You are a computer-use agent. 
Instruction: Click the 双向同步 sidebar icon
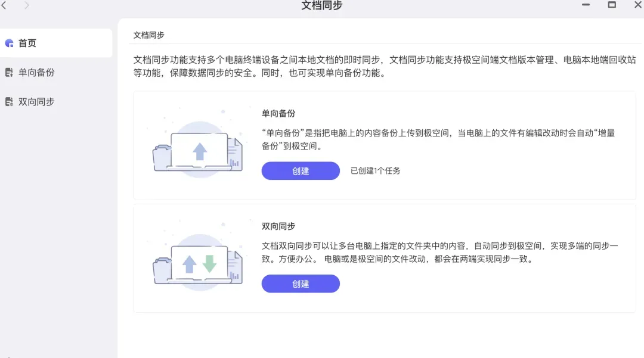point(9,102)
